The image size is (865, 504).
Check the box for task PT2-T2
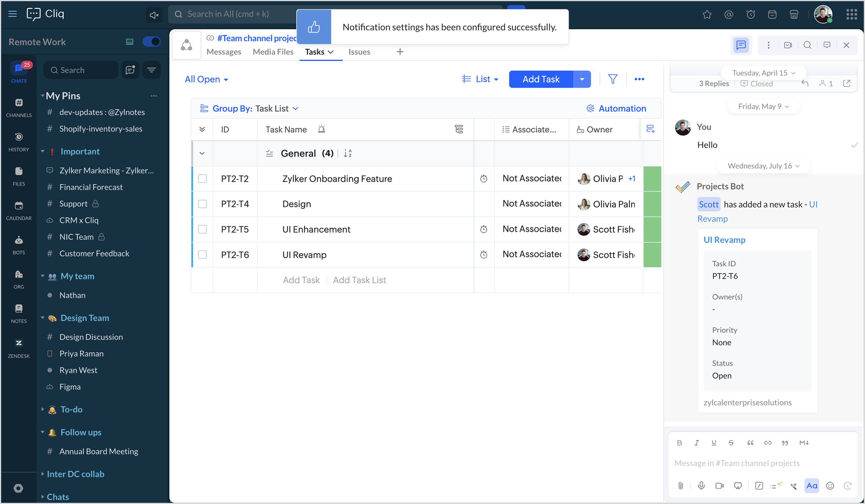pyautogui.click(x=202, y=178)
